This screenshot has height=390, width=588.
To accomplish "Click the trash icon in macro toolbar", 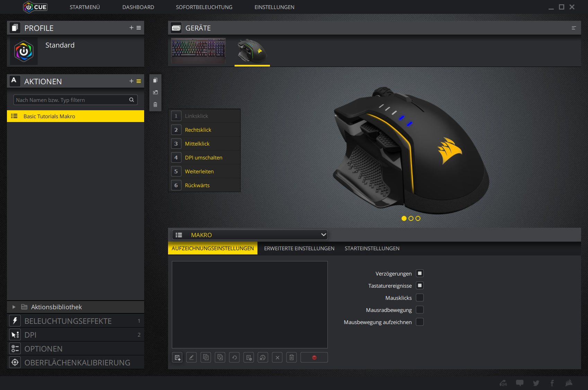I will (291, 357).
